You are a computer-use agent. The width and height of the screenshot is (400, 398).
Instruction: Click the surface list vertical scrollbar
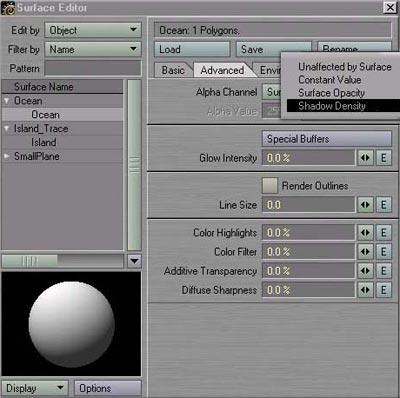point(134,165)
